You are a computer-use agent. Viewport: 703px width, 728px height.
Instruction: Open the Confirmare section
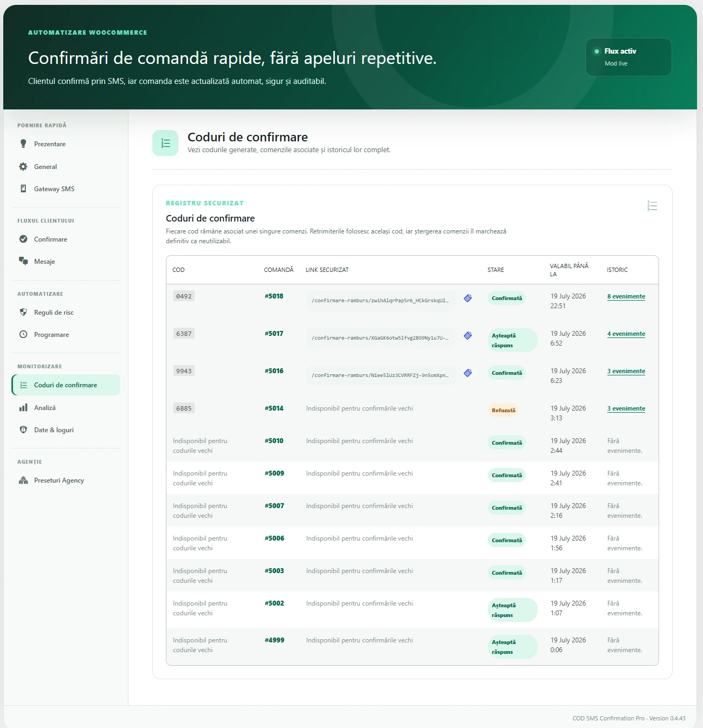[x=66, y=239]
